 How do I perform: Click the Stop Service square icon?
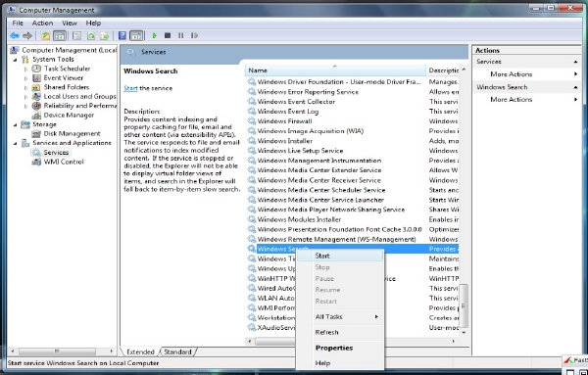click(168, 35)
